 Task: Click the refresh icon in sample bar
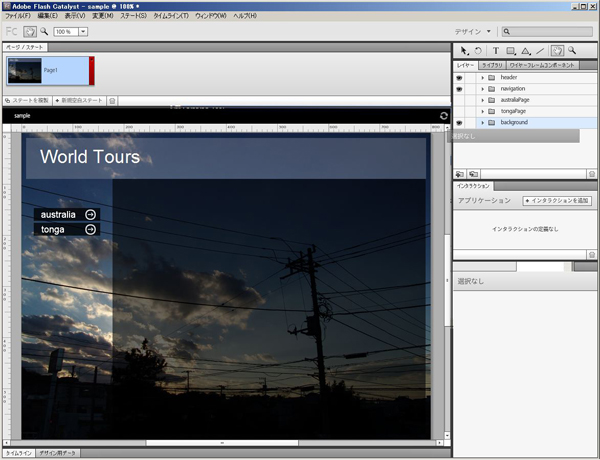pos(443,116)
